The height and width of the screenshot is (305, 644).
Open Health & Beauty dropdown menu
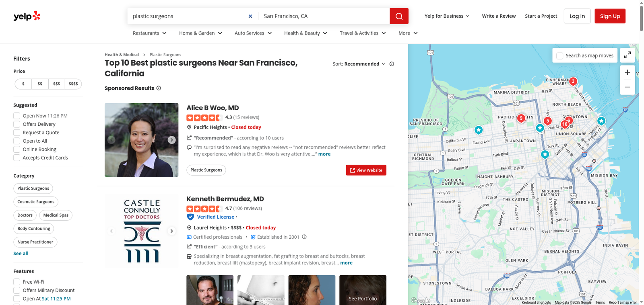click(306, 33)
